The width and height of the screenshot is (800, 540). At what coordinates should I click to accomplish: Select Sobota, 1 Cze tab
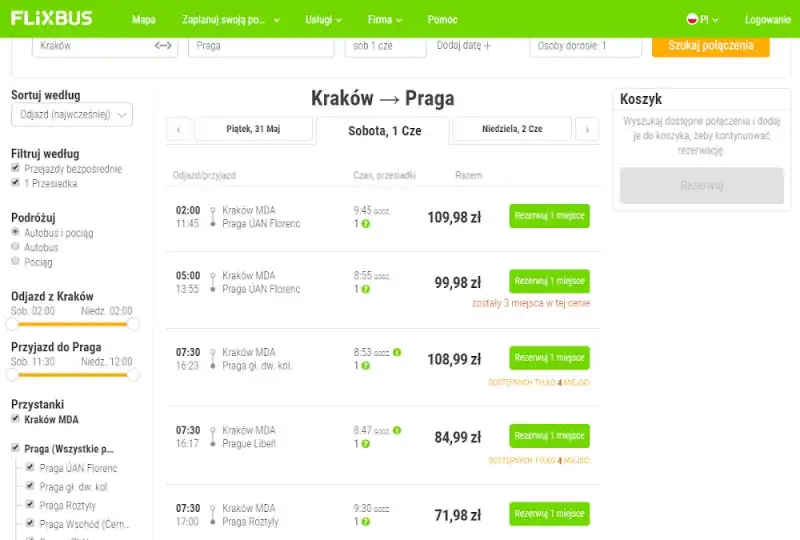point(383,131)
